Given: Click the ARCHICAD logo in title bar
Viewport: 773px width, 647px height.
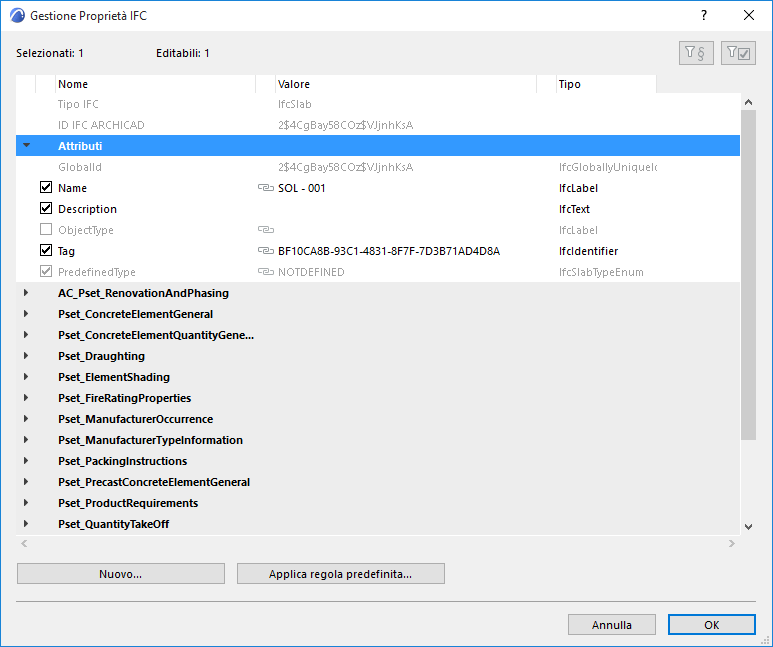Looking at the screenshot, I should 17,16.
